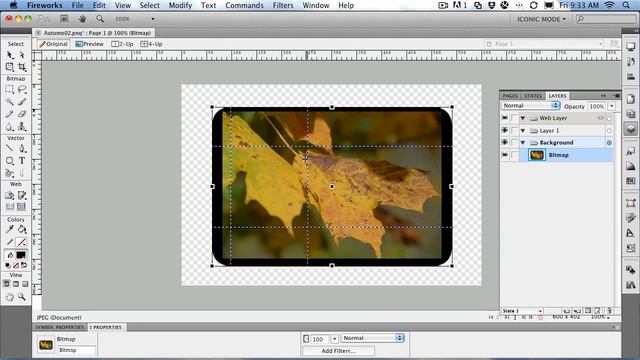Switch to Preview view

coord(89,44)
